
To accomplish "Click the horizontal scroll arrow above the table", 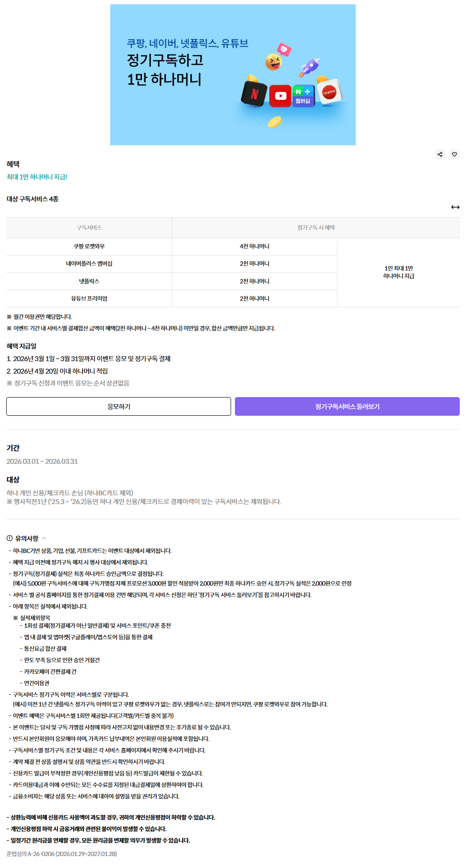I will click(x=455, y=207).
